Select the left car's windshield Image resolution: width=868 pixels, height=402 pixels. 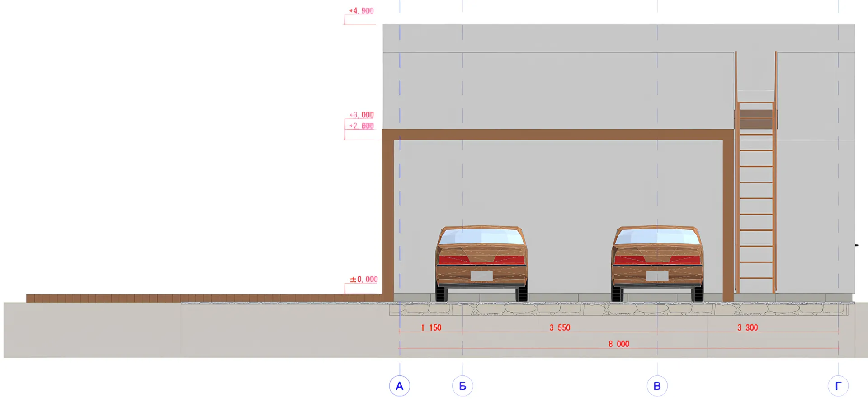[481, 236]
